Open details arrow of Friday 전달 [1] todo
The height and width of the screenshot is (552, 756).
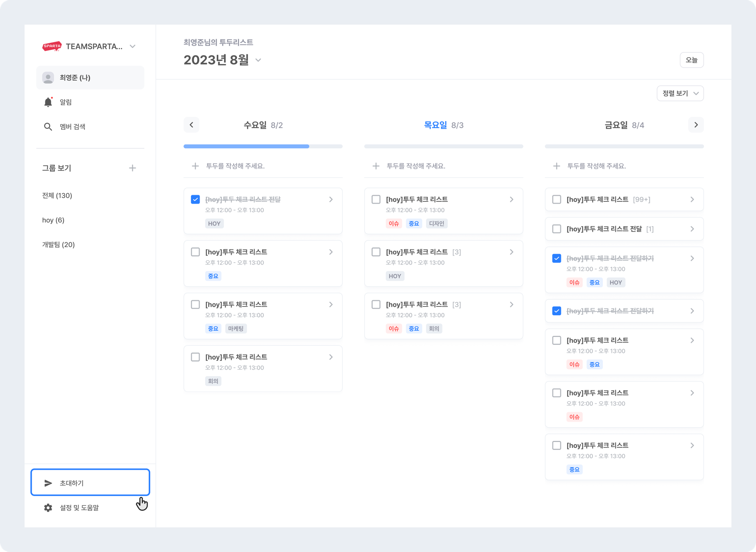coord(692,229)
